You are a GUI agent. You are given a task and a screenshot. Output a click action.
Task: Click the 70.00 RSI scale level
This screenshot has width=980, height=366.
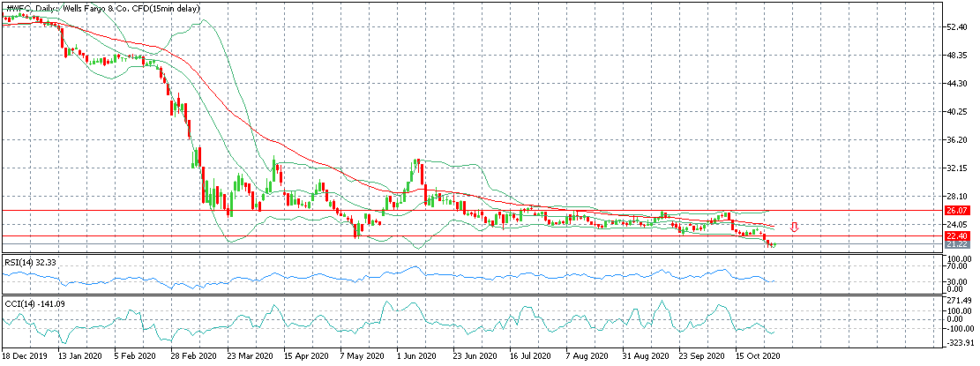955,266
